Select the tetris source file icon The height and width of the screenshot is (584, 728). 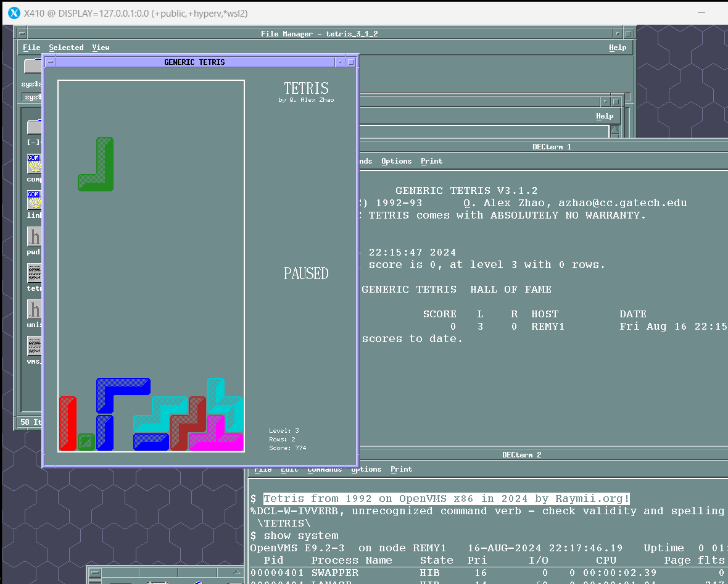pos(34,274)
